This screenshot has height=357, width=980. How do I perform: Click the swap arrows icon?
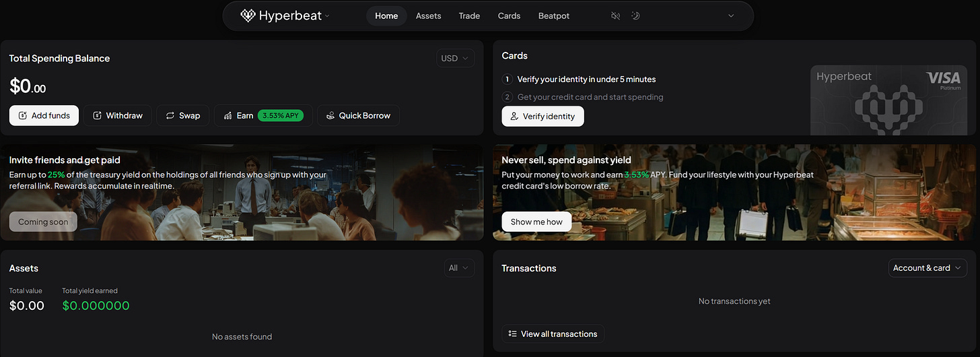pyautogui.click(x=170, y=115)
